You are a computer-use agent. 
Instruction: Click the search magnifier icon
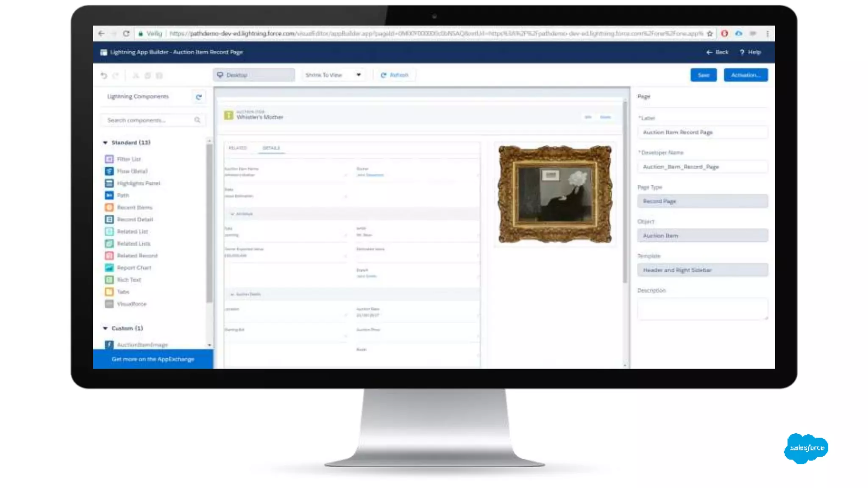tap(197, 120)
